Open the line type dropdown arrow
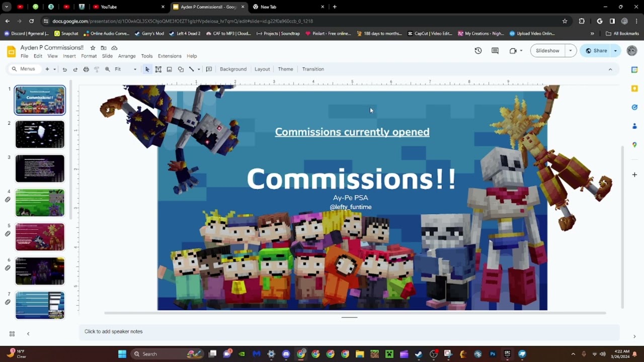The width and height of the screenshot is (644, 362). [199, 69]
